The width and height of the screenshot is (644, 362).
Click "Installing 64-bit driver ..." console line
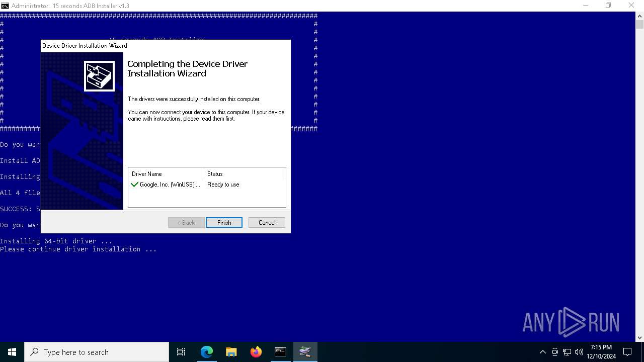coord(56,241)
